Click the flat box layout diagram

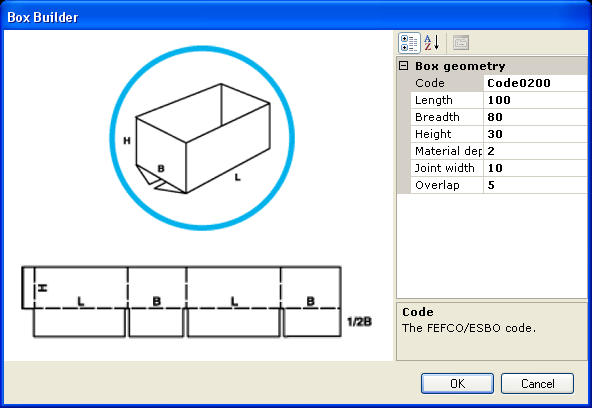(196, 302)
